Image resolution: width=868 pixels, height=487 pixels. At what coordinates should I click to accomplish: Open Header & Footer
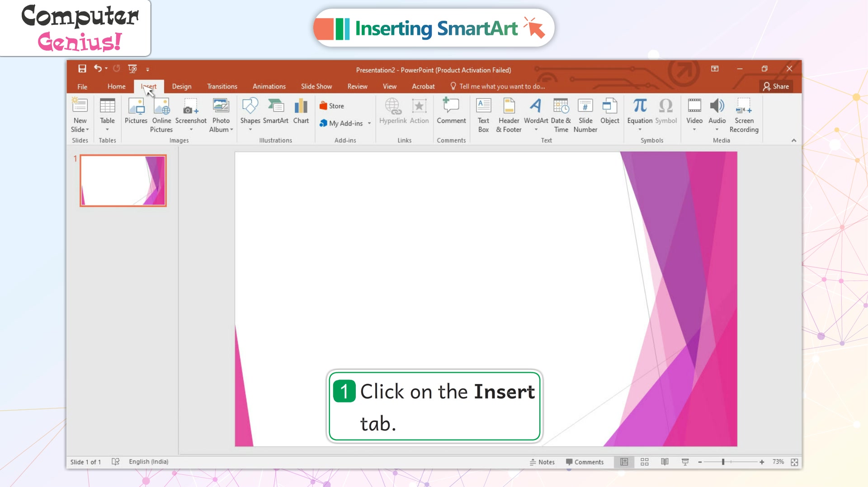[x=509, y=115]
